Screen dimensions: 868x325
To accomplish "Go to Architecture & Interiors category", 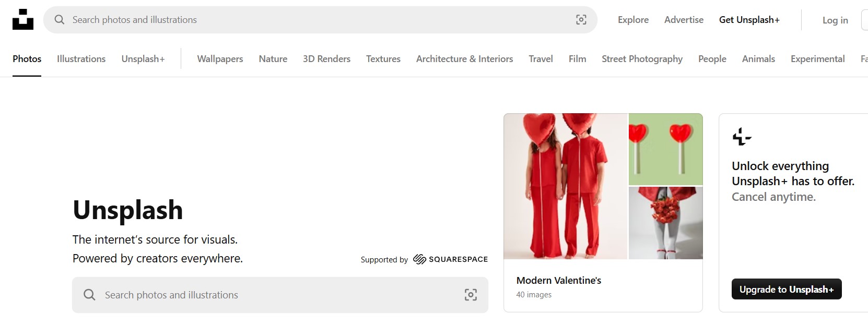I will (464, 59).
